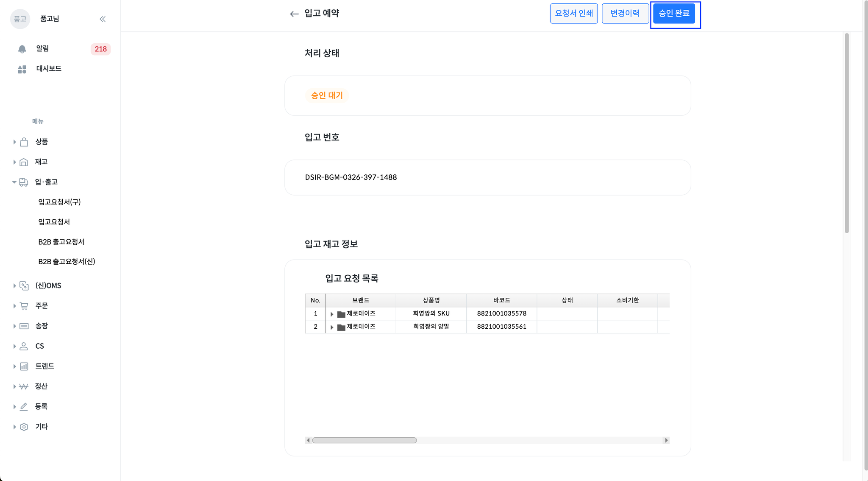Expand the first 제로데이즈 table row

[332, 314]
